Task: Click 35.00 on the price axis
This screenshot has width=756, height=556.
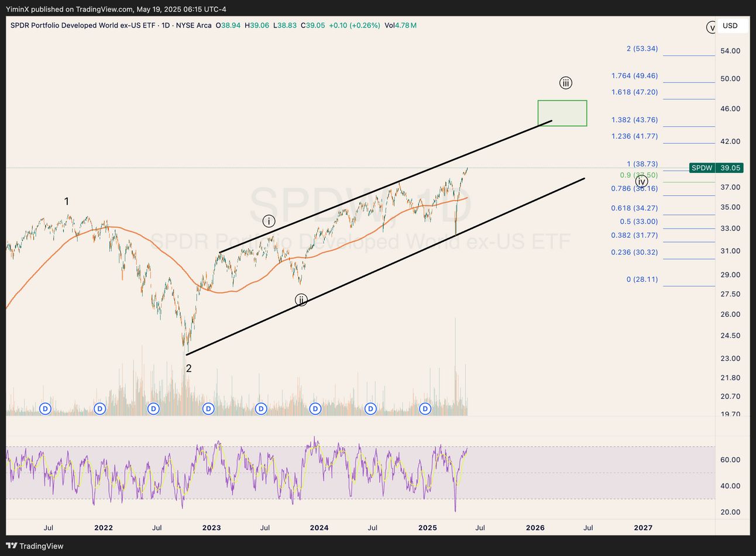Action: (730, 208)
